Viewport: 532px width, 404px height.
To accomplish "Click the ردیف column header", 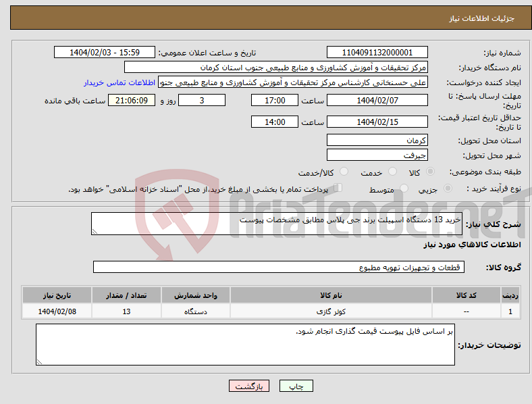I will point(510,295).
